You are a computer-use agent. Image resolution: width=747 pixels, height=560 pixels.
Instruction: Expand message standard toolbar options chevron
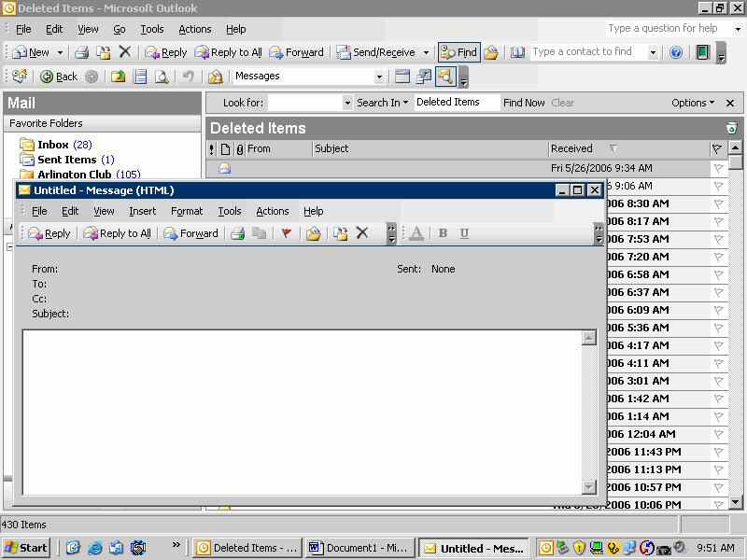coord(391,233)
